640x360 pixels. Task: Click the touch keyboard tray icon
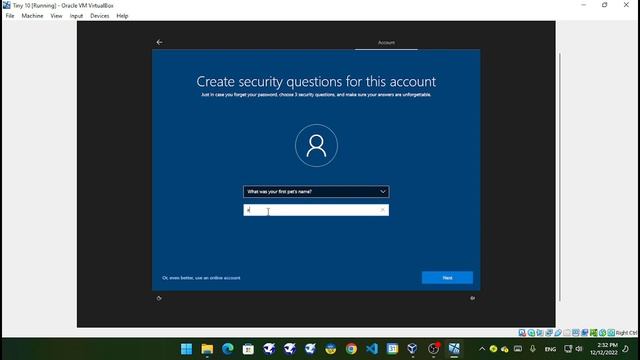pos(518,349)
